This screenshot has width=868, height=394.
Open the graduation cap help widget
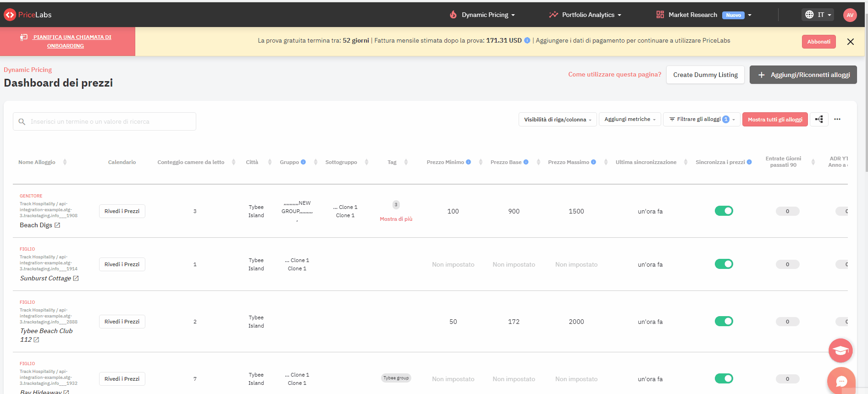[x=840, y=350]
